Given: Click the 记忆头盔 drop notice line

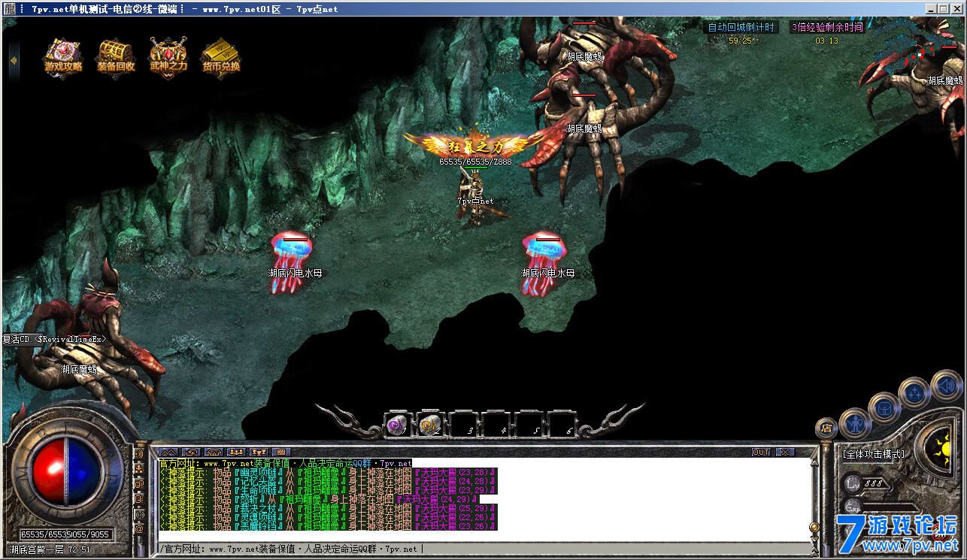Looking at the screenshot, I should (328, 482).
